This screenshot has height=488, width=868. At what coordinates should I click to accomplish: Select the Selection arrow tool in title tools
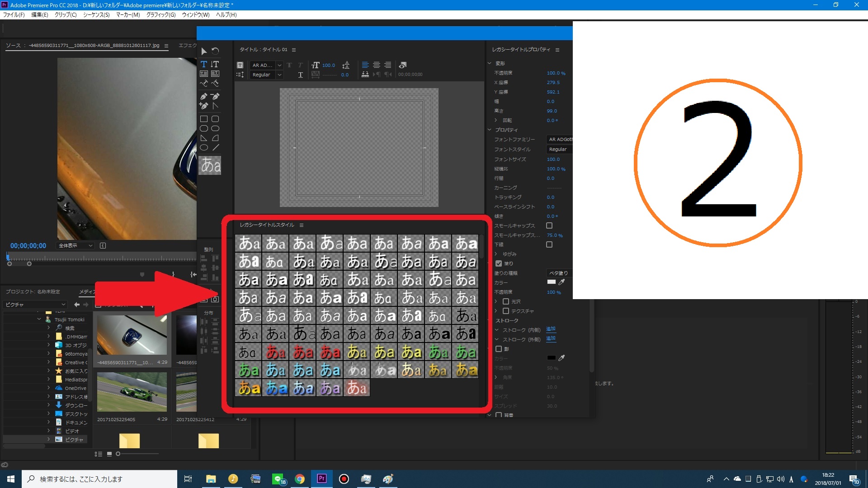204,51
